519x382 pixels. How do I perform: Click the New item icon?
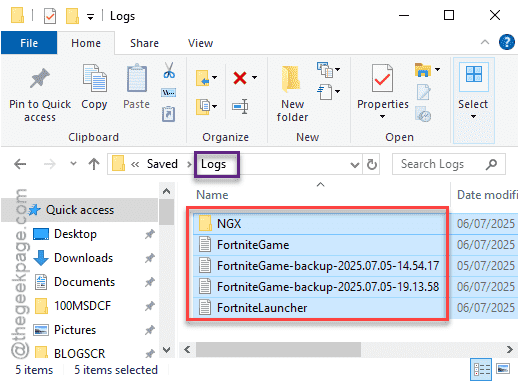click(325, 70)
